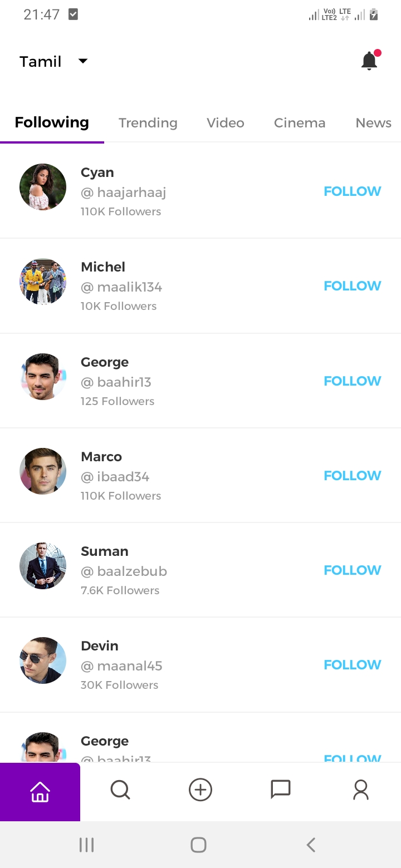Viewport: 401px width, 868px height.
Task: Open chat messages icon
Action: tap(281, 790)
